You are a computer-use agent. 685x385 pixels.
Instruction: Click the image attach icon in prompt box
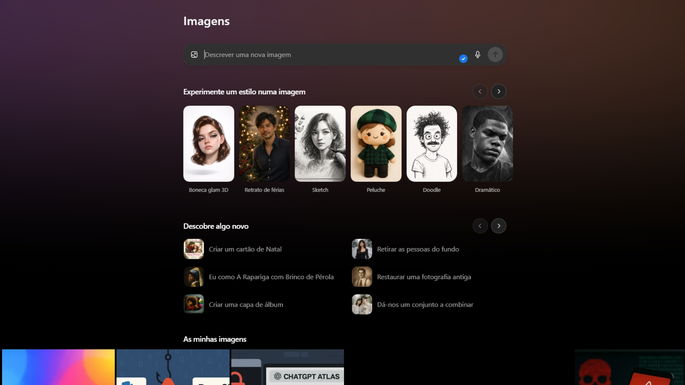[194, 55]
